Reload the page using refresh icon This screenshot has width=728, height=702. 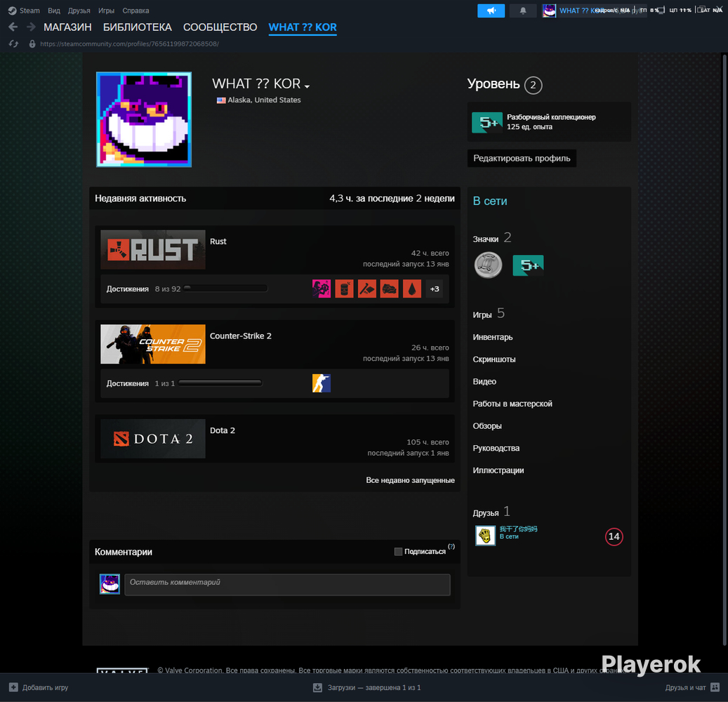13,44
